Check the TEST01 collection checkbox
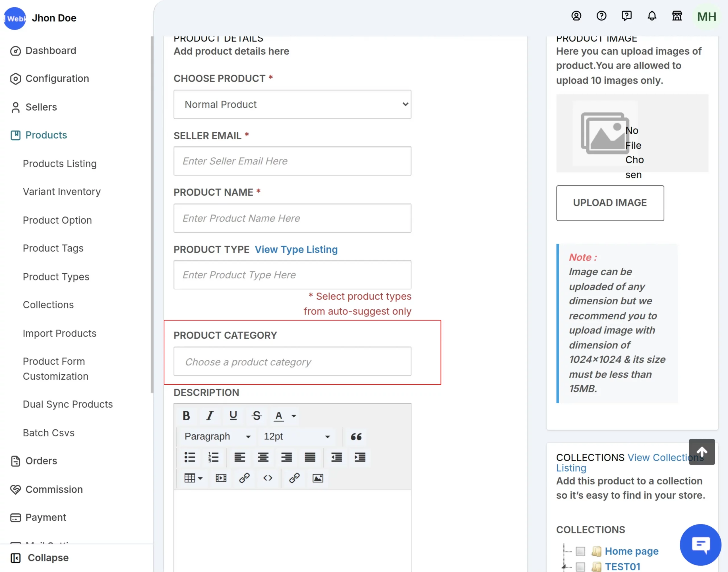This screenshot has width=728, height=572. click(580, 566)
